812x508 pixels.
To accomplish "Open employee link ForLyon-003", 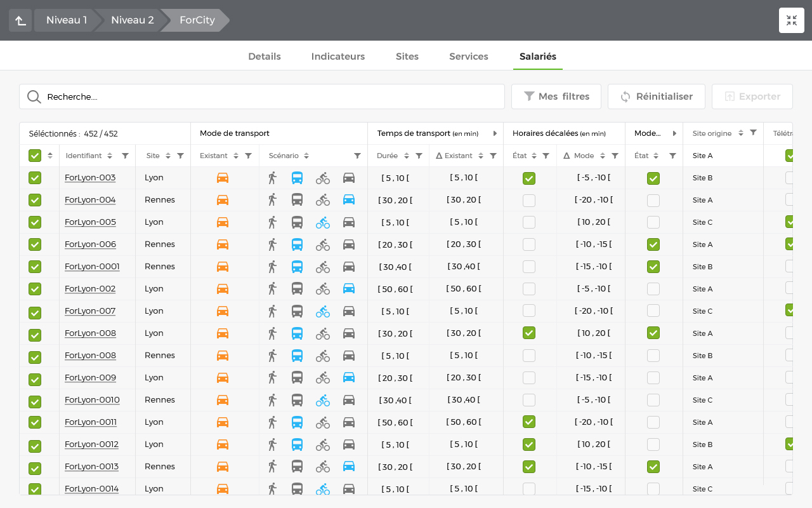I will tap(90, 178).
